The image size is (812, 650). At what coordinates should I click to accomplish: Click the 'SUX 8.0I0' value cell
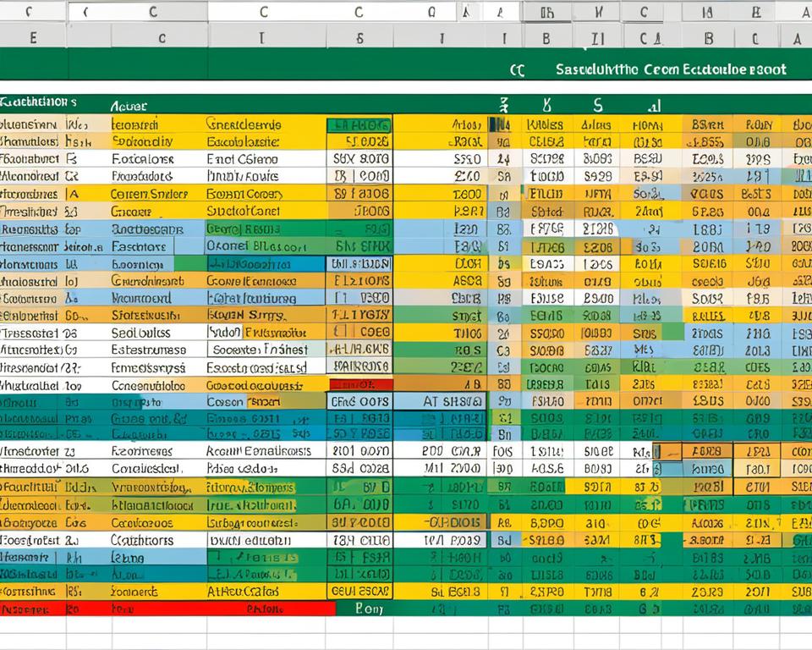click(x=360, y=158)
